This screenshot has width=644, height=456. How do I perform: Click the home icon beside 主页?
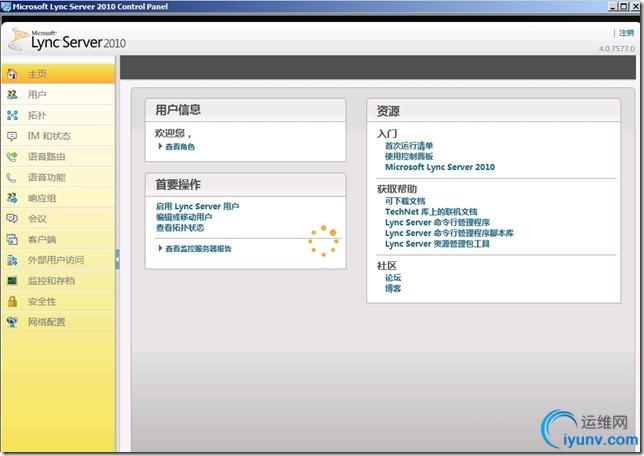pyautogui.click(x=12, y=74)
